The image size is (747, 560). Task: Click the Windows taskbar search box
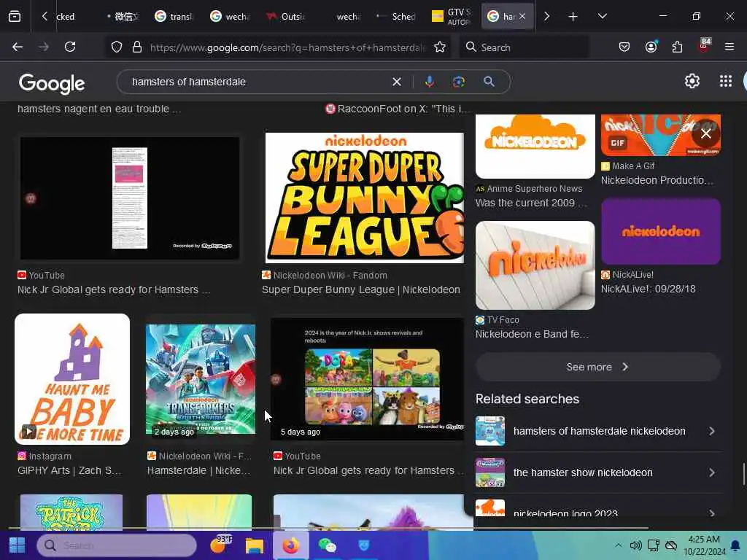tap(117, 545)
